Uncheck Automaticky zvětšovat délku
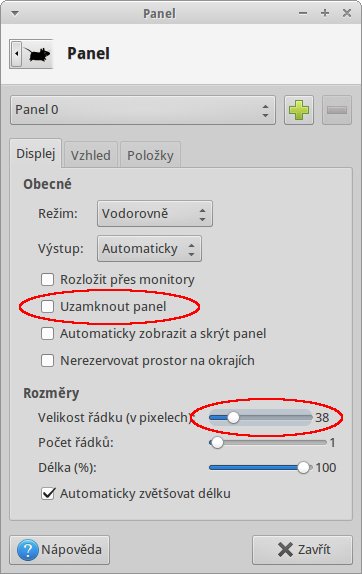 click(x=48, y=493)
